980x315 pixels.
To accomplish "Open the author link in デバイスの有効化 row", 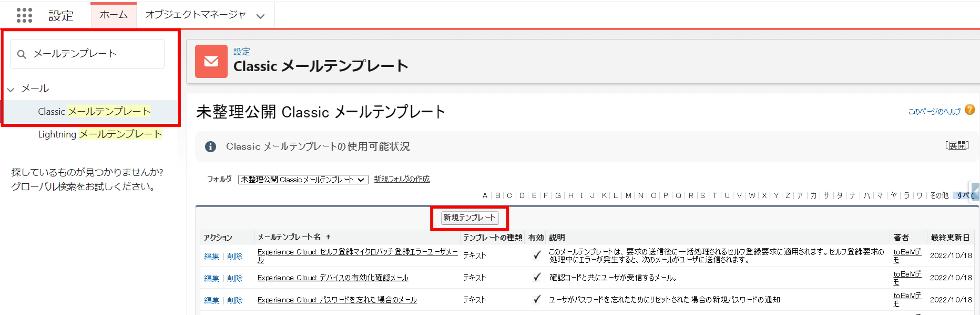I will coord(907,278).
